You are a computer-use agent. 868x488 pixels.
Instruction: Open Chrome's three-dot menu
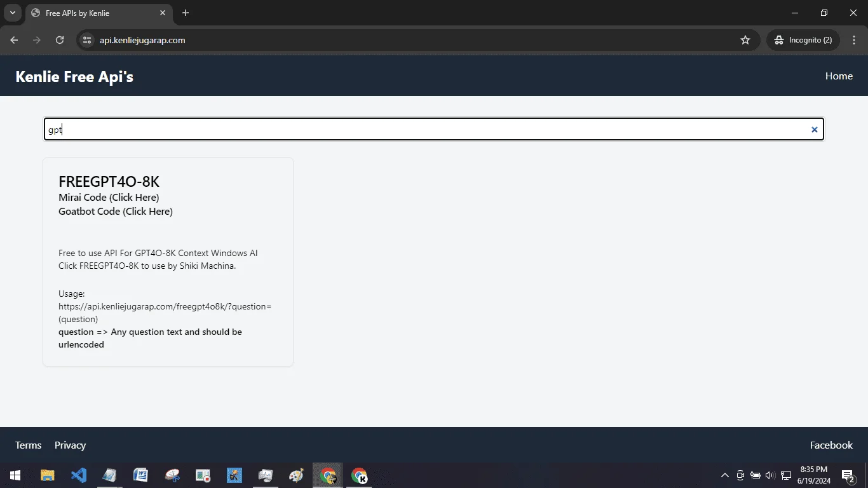853,40
